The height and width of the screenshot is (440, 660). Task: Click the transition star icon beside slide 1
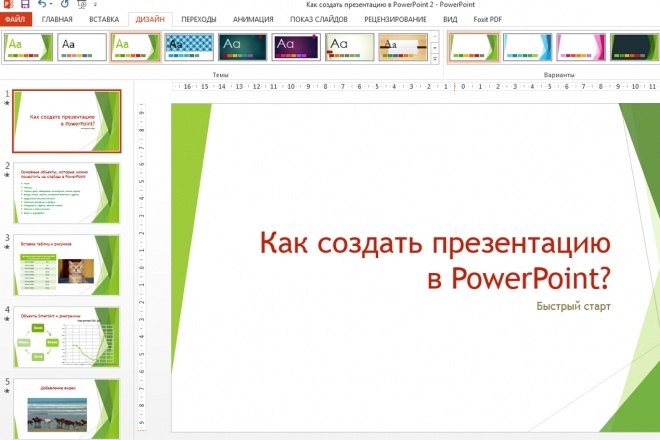[7, 103]
